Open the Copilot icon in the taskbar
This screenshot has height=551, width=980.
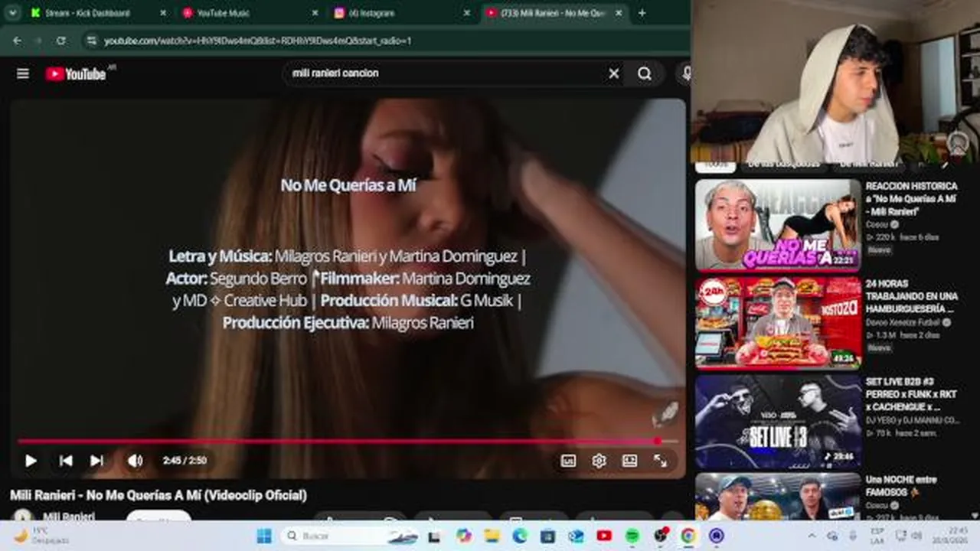464,536
